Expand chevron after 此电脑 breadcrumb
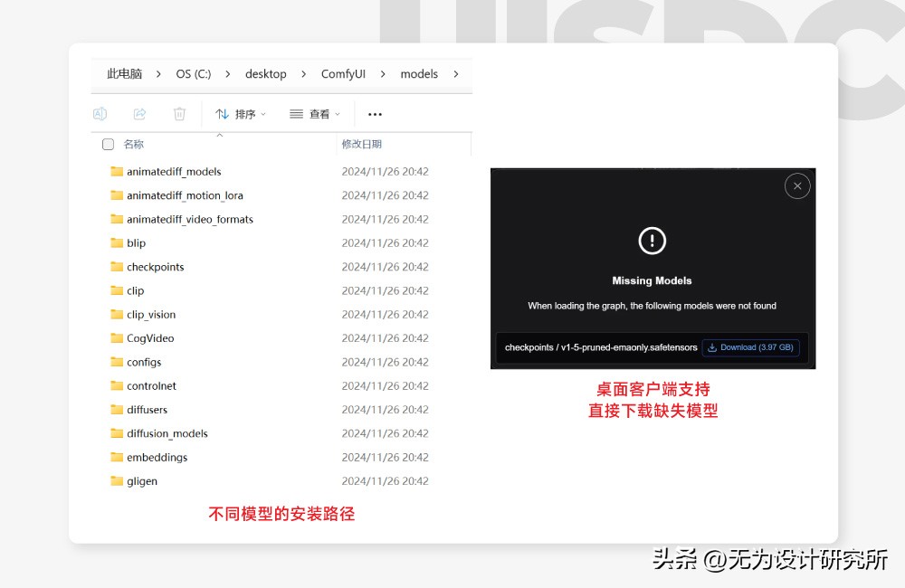 point(158,74)
